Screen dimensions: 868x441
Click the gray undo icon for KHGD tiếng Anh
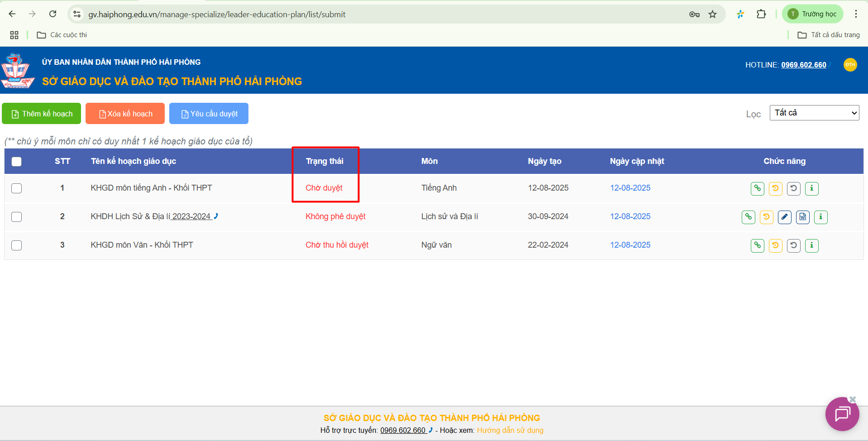coord(793,188)
